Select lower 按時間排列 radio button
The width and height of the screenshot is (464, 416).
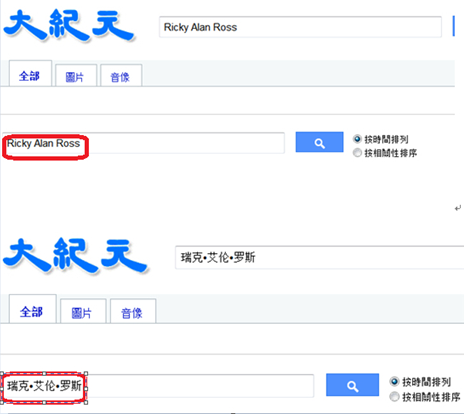(x=394, y=381)
